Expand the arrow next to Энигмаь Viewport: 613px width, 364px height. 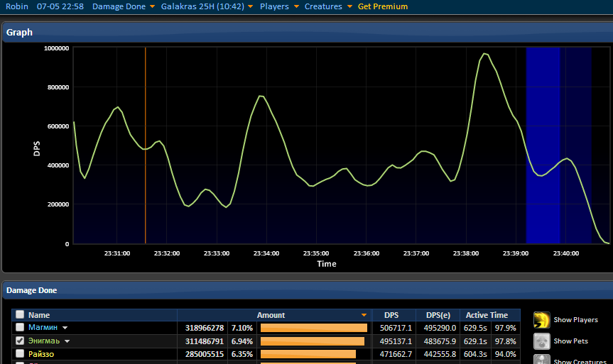67,341
